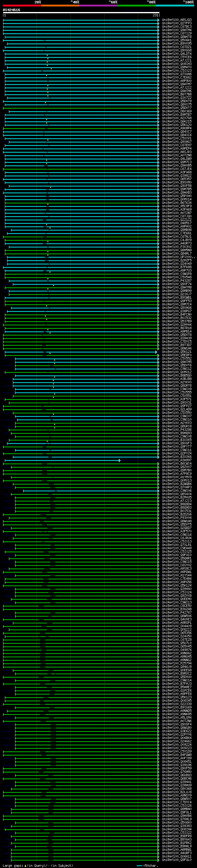Select hit label UniRef100_C6TD21
The image size is (197, 868).
tap(177, 47)
